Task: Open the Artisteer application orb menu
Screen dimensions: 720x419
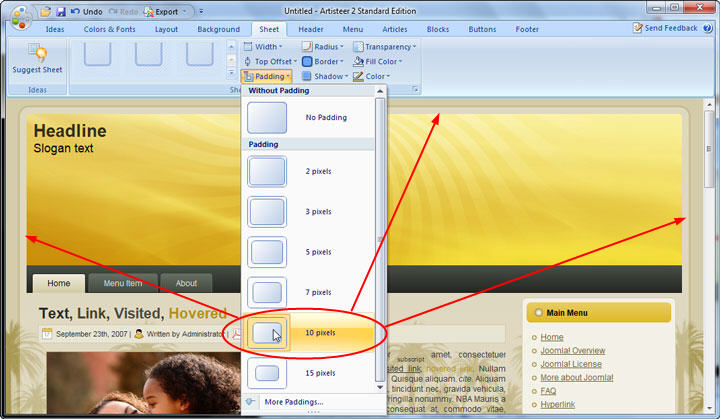Action: [21, 17]
